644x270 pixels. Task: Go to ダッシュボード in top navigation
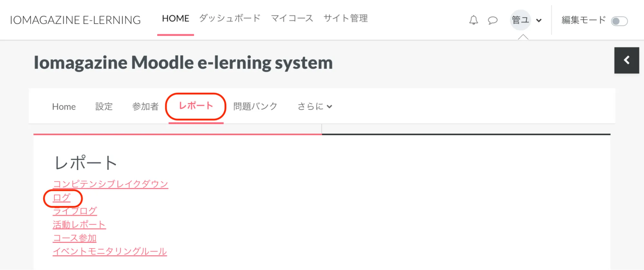tap(230, 18)
